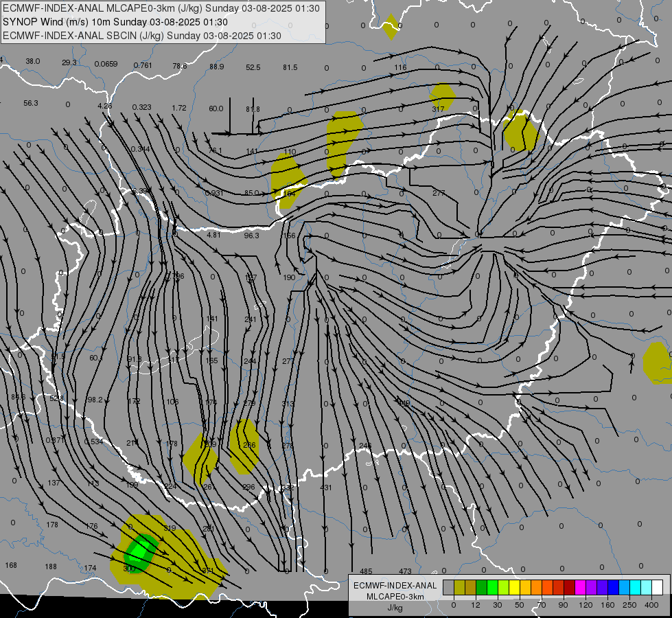Viewport: 672px width, 618px height.
Task: Click the grid value '190'
Action: (x=289, y=277)
